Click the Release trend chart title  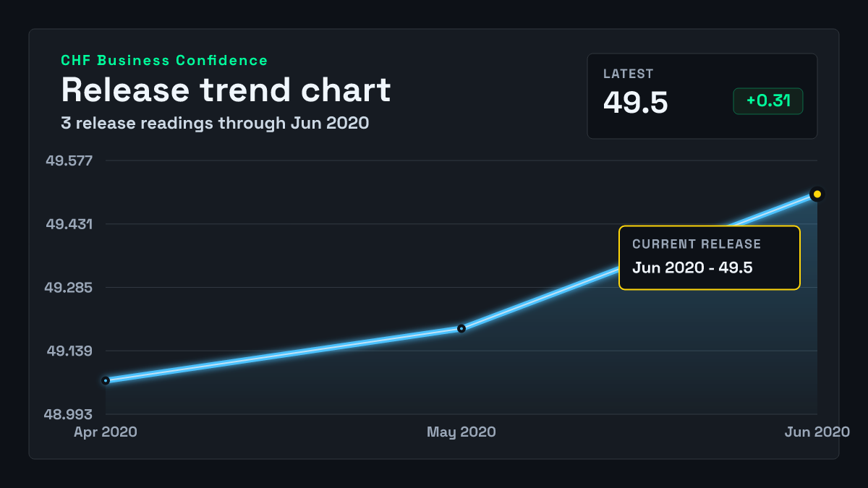(x=226, y=90)
